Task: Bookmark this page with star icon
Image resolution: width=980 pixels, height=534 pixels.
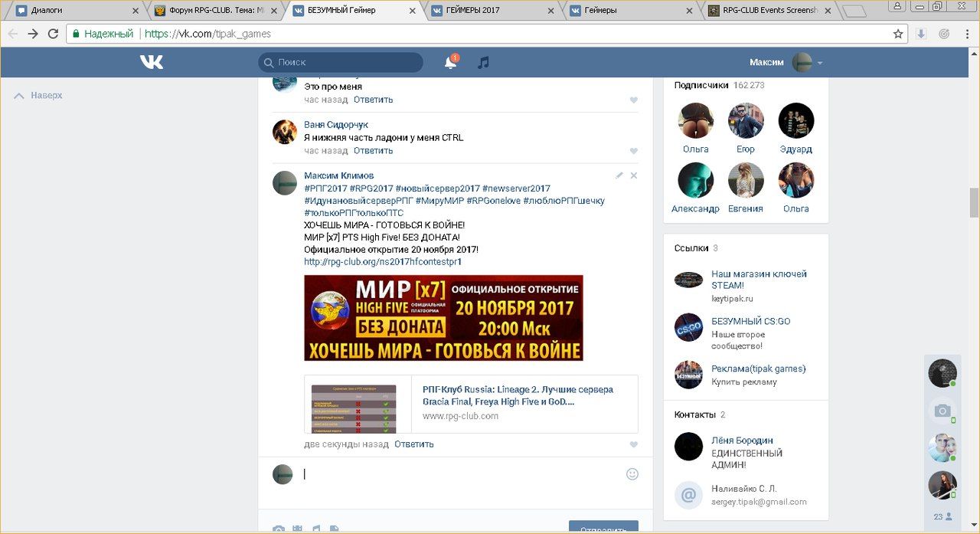Action: point(898,34)
